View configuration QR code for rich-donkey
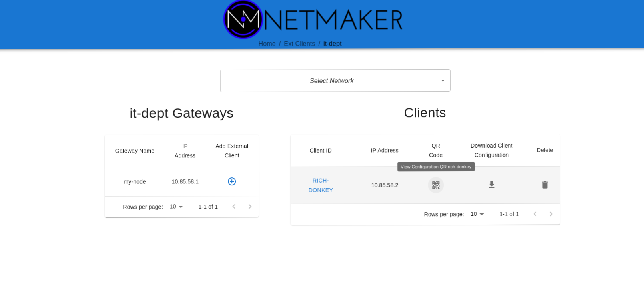 tap(436, 185)
